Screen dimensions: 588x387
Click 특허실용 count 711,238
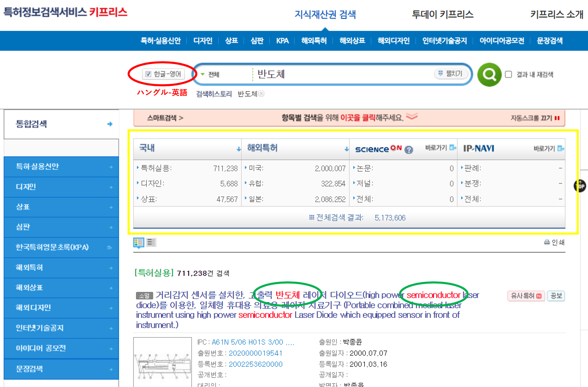225,169
